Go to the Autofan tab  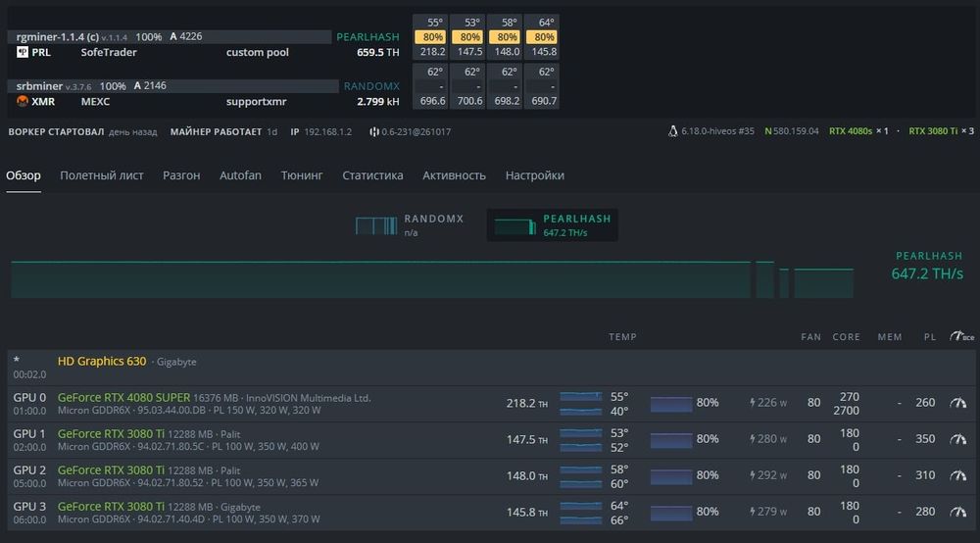pyautogui.click(x=240, y=175)
